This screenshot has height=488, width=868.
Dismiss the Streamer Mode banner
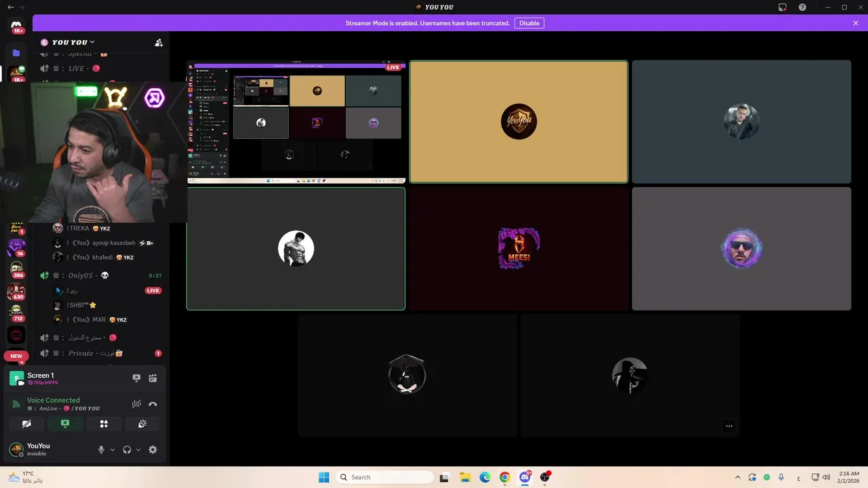tap(856, 23)
